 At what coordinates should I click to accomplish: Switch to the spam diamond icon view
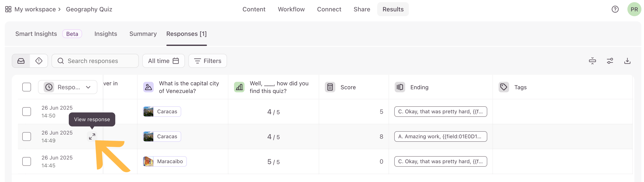point(39,61)
